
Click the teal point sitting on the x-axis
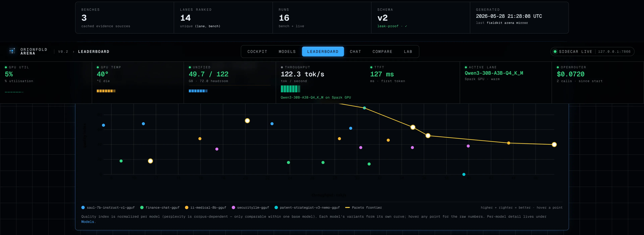click(464, 174)
